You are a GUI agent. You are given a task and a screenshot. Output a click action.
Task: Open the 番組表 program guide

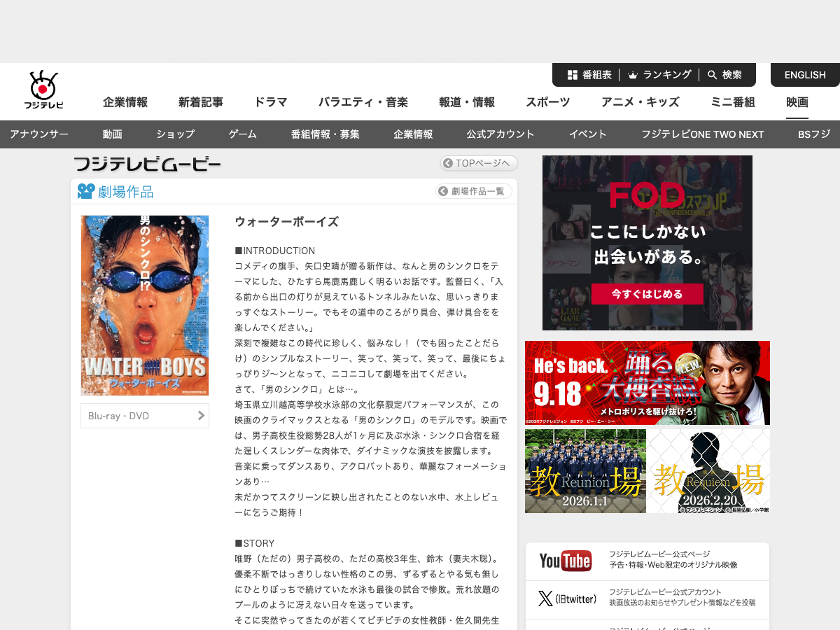click(589, 75)
